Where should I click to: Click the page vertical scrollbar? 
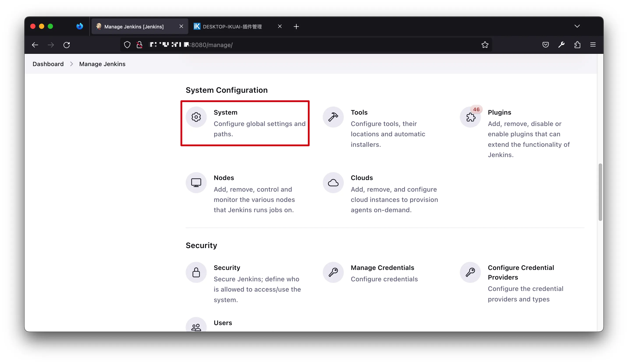tap(600, 192)
